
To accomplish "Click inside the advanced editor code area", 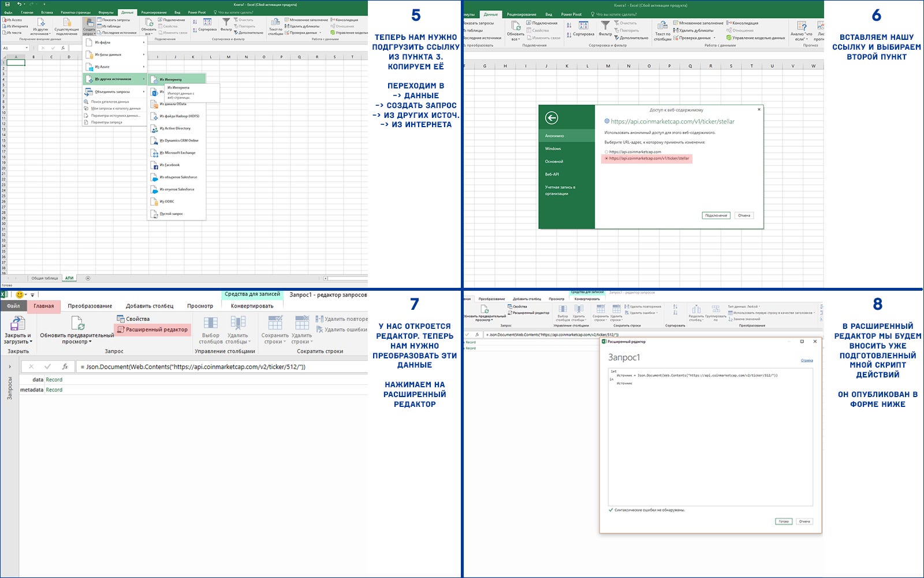I will [x=710, y=436].
